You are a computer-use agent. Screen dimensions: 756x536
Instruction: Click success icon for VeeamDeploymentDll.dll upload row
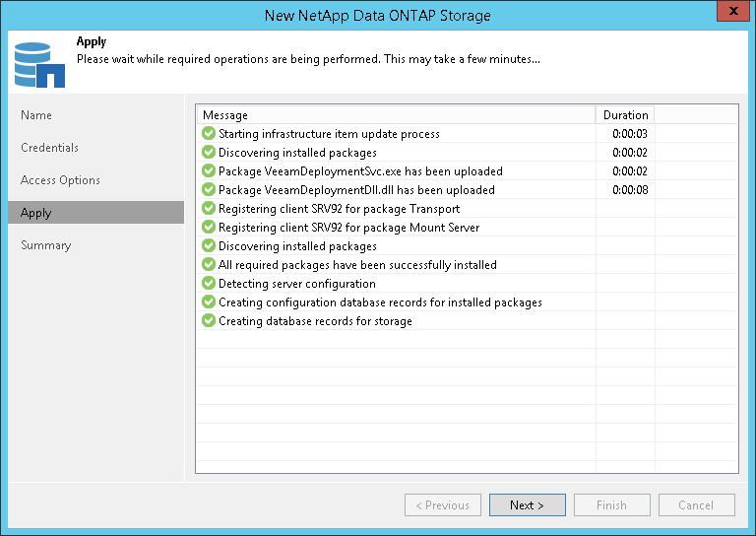[208, 190]
